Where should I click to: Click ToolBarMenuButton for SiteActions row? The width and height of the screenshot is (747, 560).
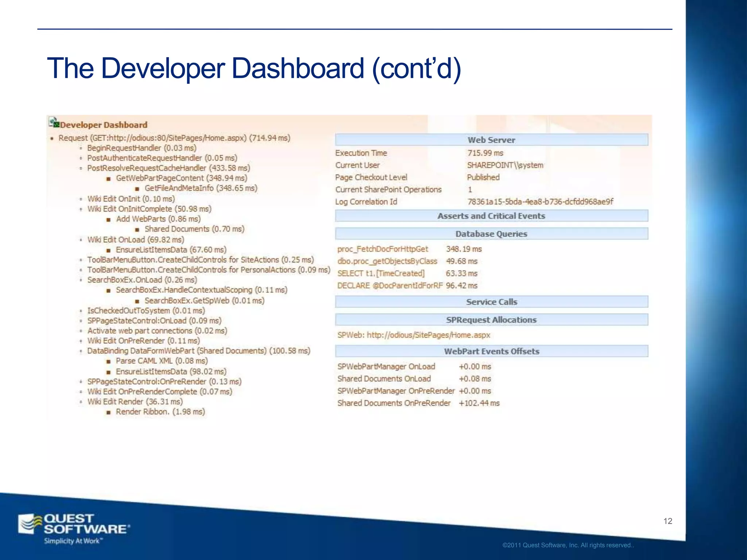[x=200, y=260]
